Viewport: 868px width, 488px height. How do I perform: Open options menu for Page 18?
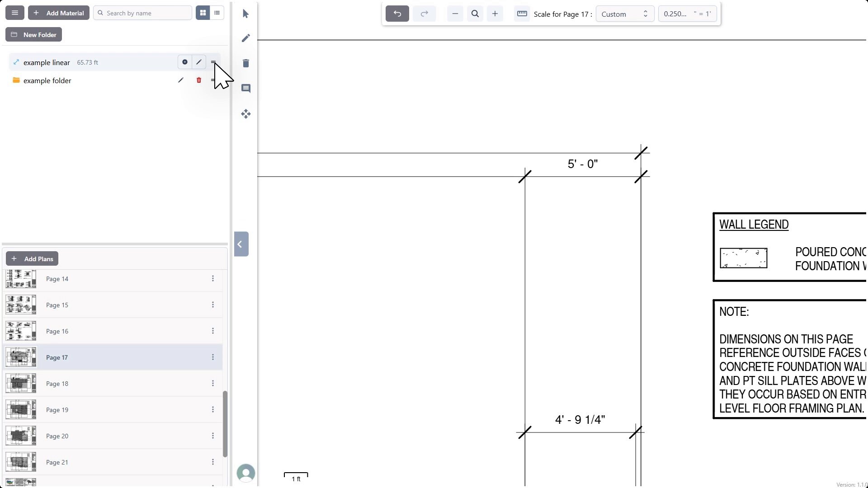(213, 384)
